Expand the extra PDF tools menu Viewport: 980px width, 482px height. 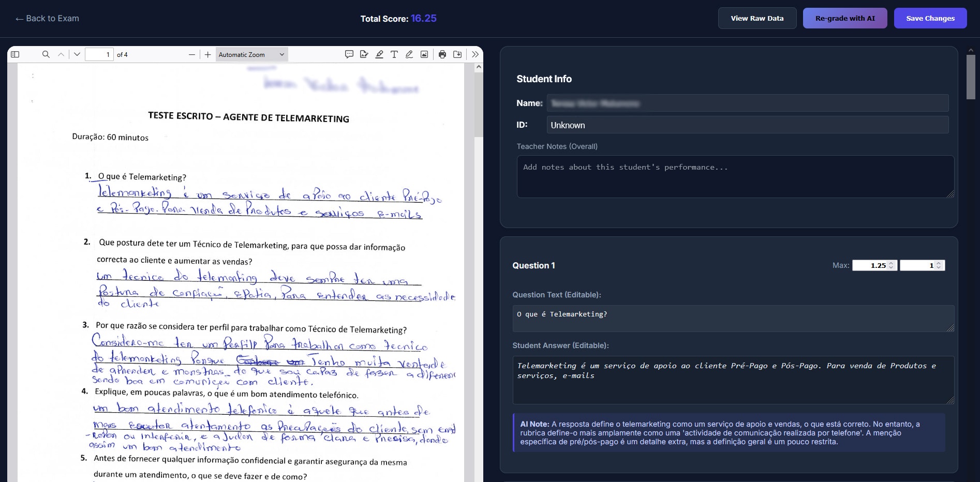475,54
